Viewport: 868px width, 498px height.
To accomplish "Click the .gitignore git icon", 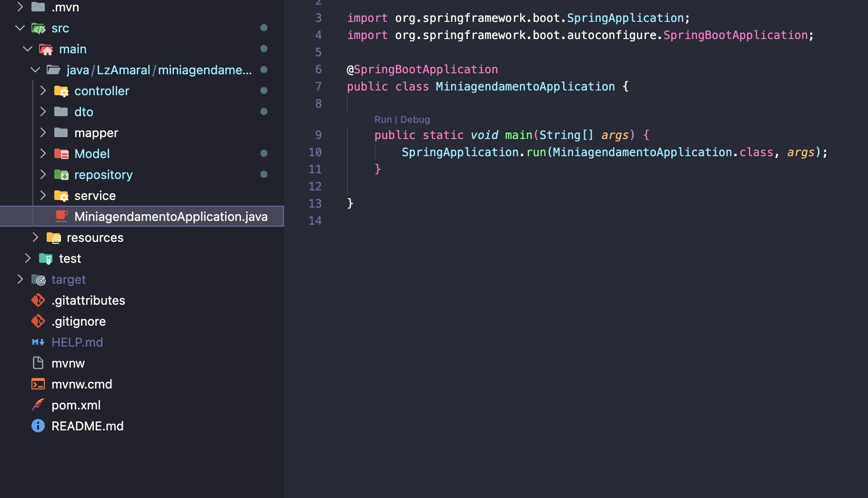I will [x=38, y=321].
